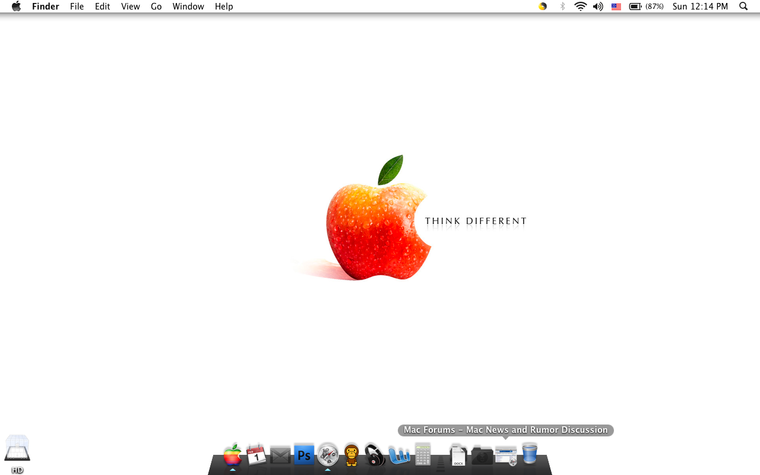Open the Go menu
Image resolution: width=760 pixels, height=475 pixels.
click(156, 6)
